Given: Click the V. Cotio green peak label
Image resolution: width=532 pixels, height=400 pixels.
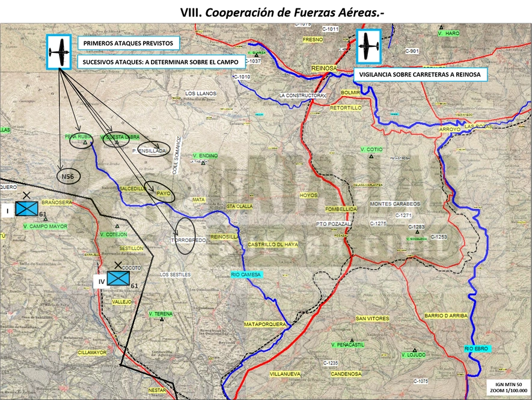Looking at the screenshot, I should click(371, 149).
